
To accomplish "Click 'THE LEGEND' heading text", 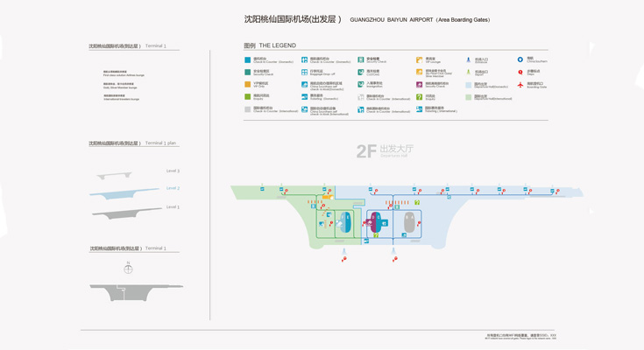I will tap(277, 45).
